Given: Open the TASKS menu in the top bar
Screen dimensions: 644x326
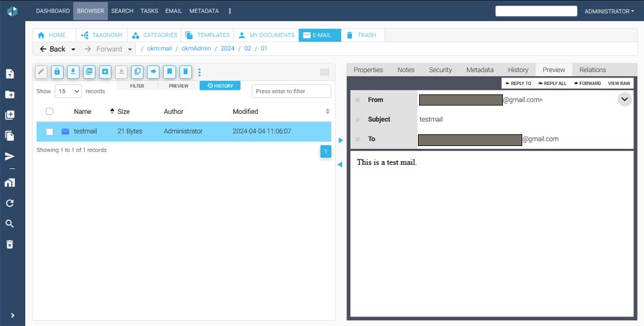Looking at the screenshot, I should point(149,11).
